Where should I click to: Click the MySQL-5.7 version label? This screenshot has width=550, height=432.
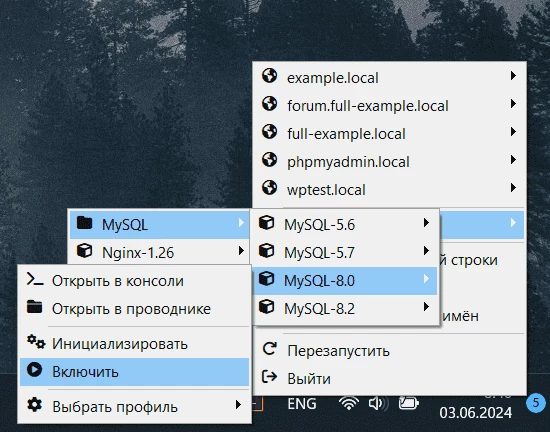pos(320,253)
